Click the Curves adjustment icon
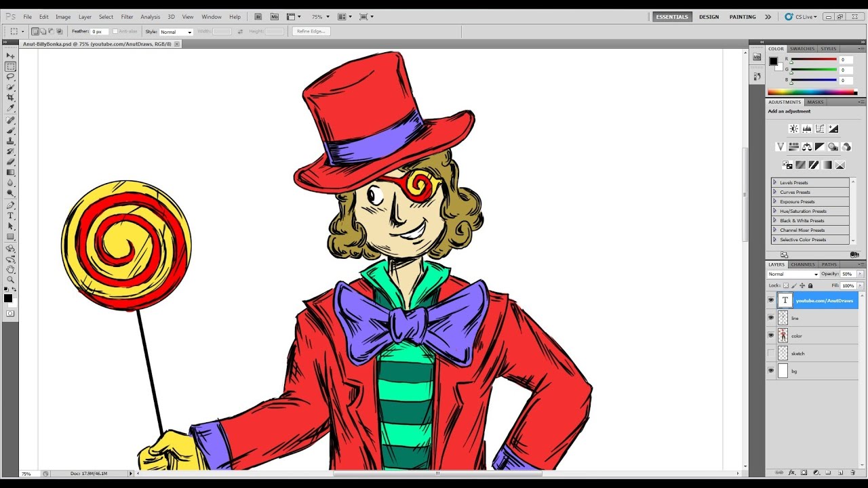 pos(819,128)
